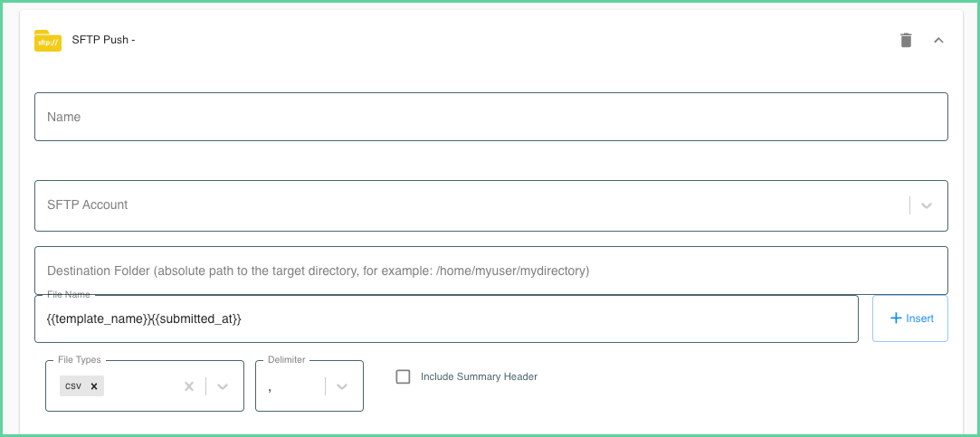
Task: Click the File Name template field
Action: [x=446, y=318]
